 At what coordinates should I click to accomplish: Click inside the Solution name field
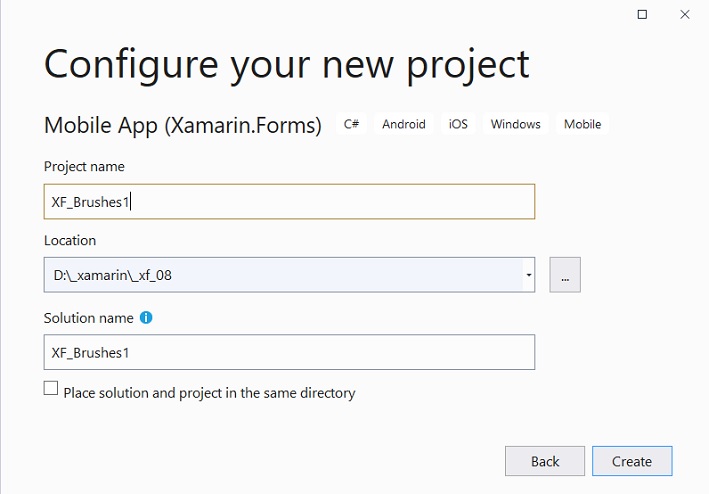[289, 352]
